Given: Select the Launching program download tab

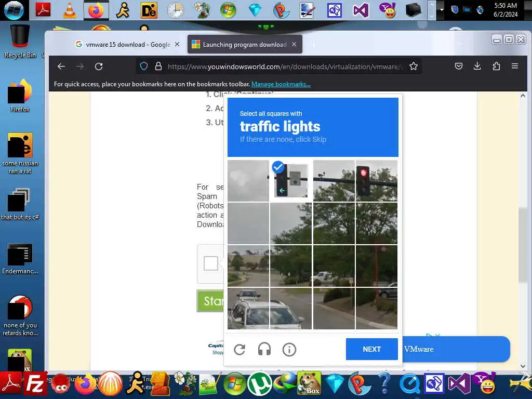Looking at the screenshot, I should 245,45.
